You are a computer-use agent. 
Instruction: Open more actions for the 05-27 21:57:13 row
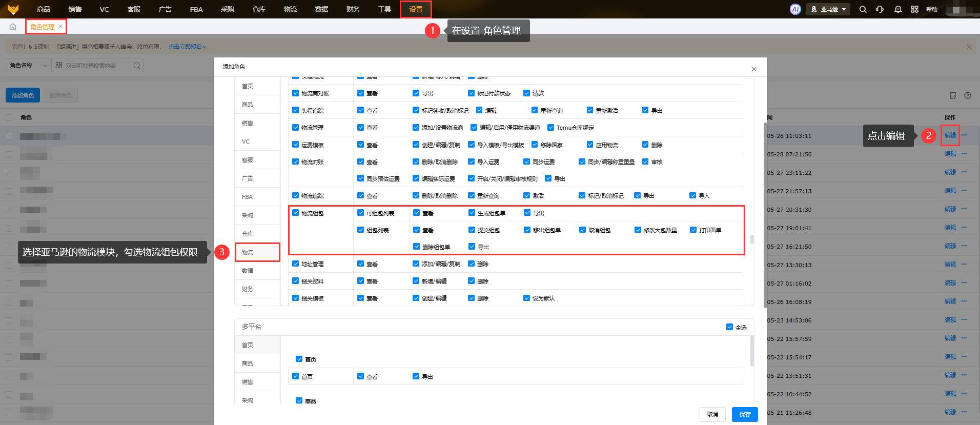964,191
